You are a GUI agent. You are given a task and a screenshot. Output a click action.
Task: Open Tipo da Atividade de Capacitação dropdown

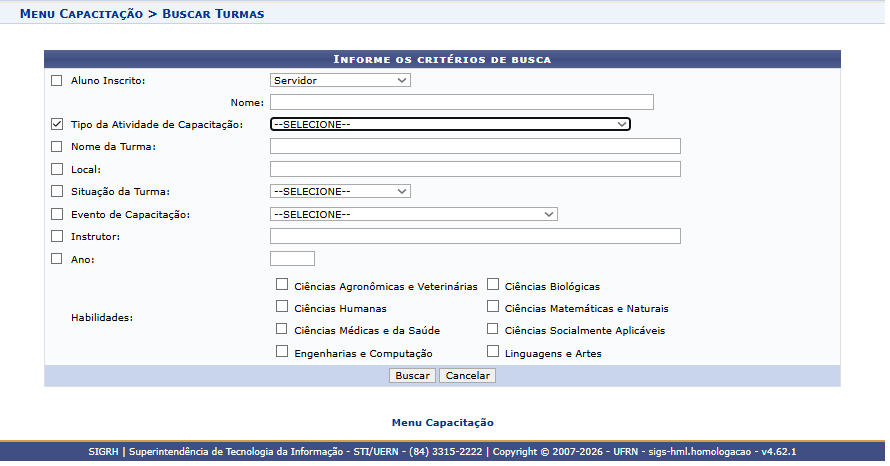tap(450, 124)
